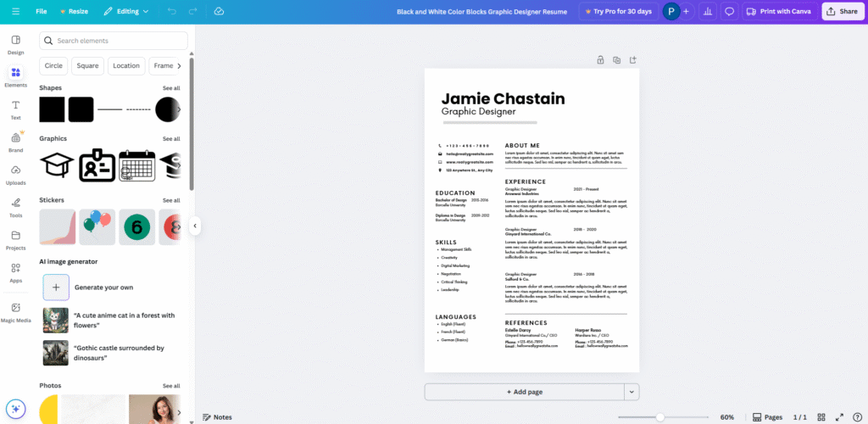Click the Search elements input field
Viewport: 868px width, 424px height.
(114, 41)
